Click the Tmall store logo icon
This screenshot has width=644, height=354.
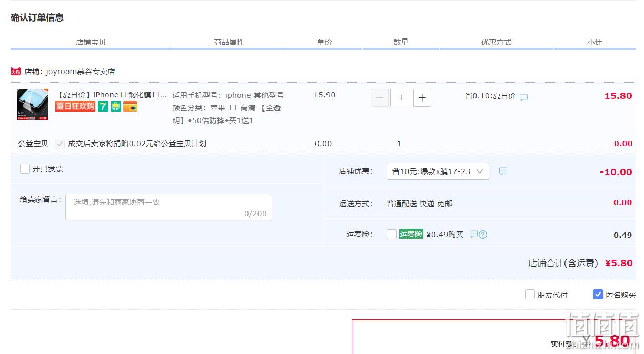point(15,72)
